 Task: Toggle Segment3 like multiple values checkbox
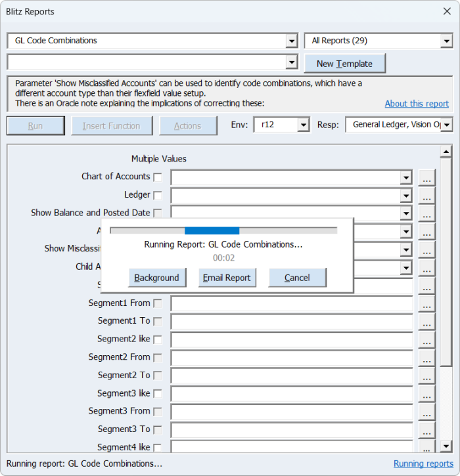point(158,394)
